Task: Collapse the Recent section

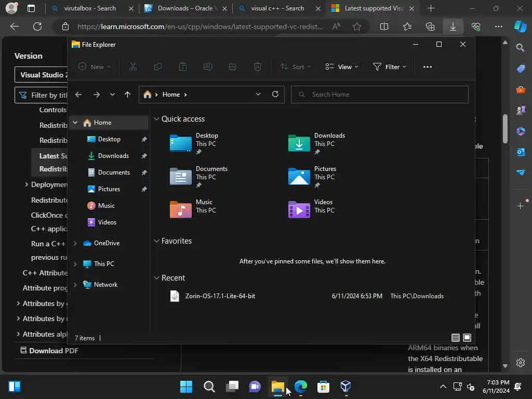Action: pos(156,278)
